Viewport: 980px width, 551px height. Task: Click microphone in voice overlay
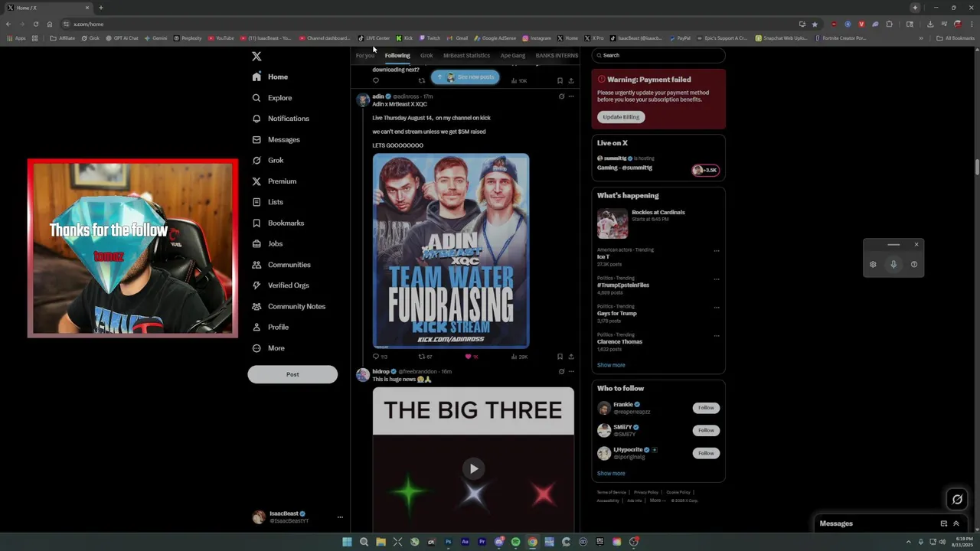(893, 264)
